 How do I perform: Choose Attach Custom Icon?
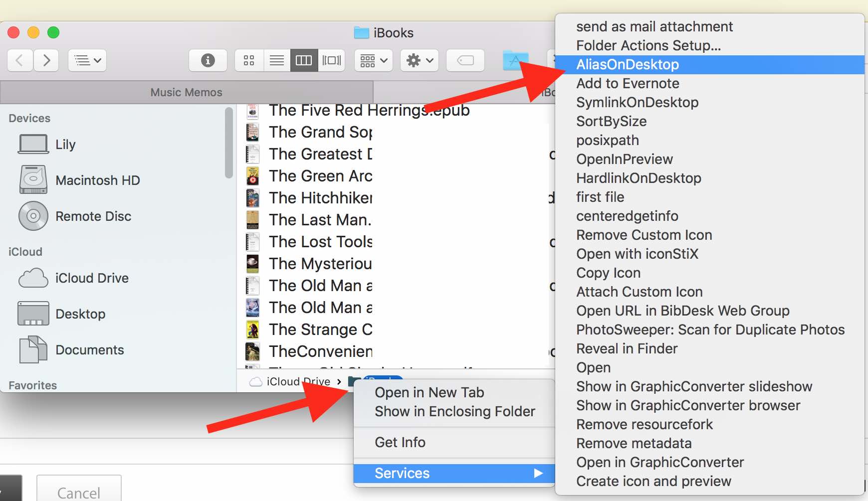click(709, 292)
